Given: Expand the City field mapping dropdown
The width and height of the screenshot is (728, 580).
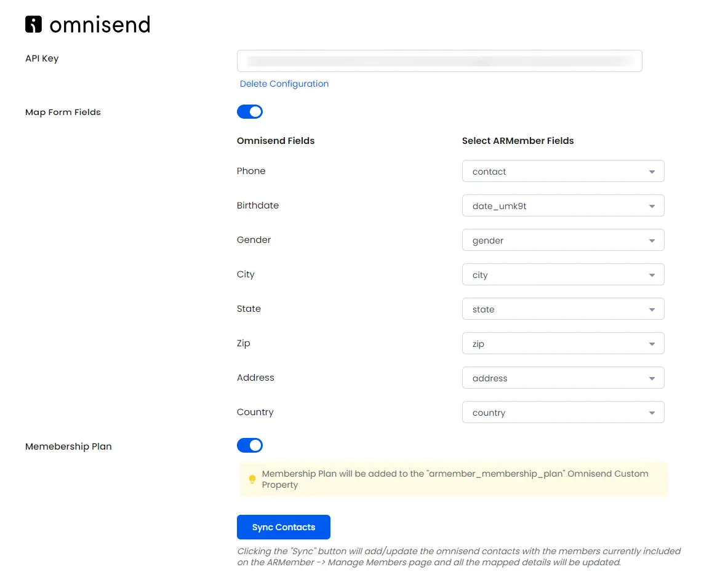Looking at the screenshot, I should 563,275.
